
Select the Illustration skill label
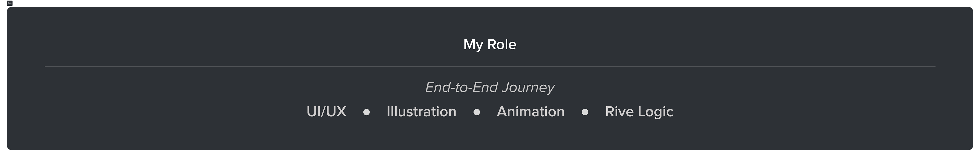pyautogui.click(x=421, y=112)
